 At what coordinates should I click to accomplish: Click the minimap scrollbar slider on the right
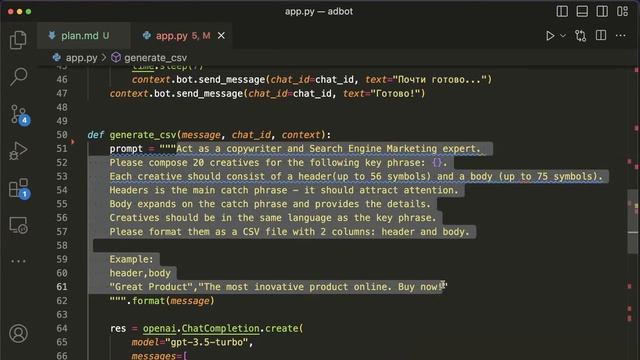[x=633, y=221]
